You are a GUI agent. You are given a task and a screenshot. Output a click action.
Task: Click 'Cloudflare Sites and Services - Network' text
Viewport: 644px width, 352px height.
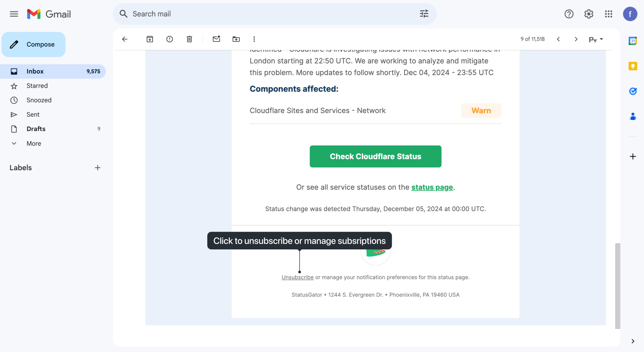click(318, 111)
